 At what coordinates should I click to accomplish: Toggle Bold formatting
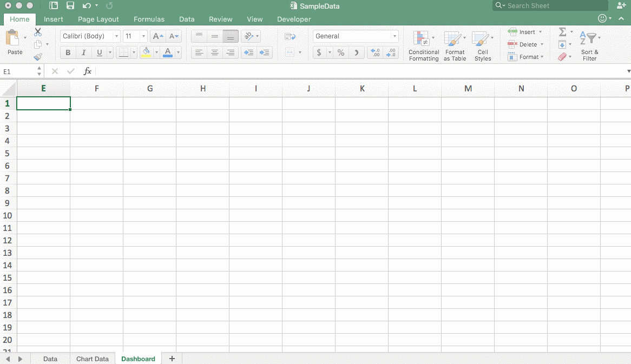(x=68, y=52)
